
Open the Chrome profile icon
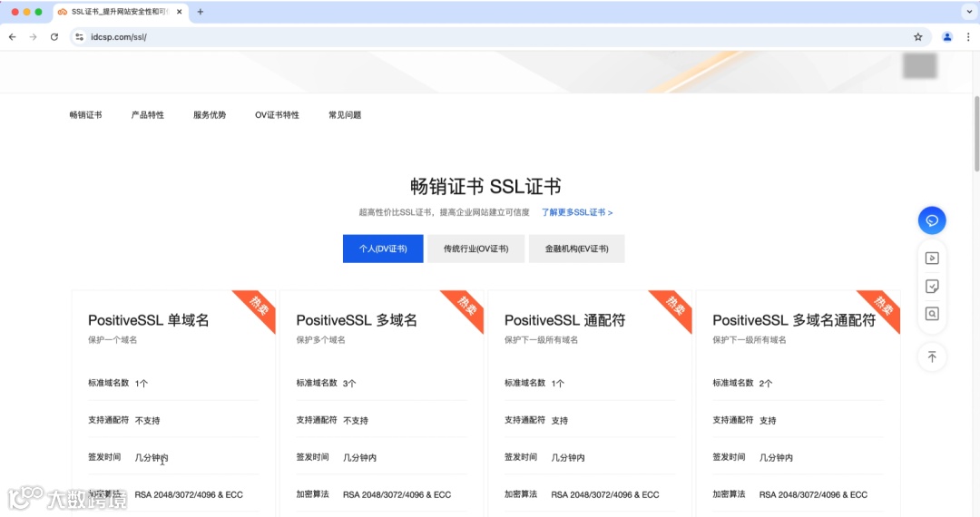[946, 37]
